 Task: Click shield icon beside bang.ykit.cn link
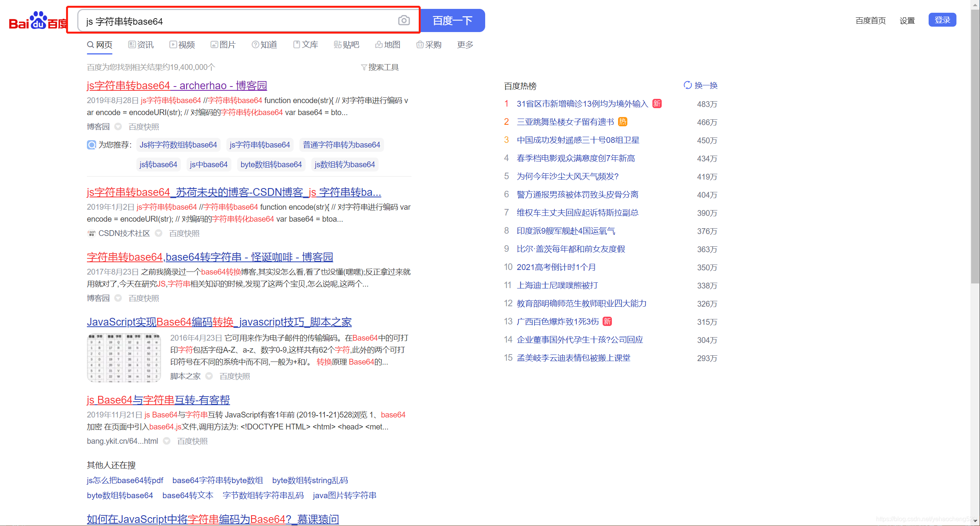[x=166, y=441]
